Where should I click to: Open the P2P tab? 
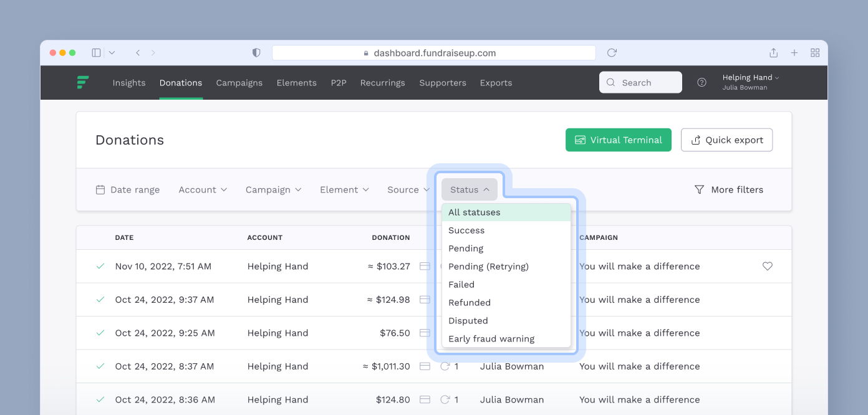click(x=339, y=82)
